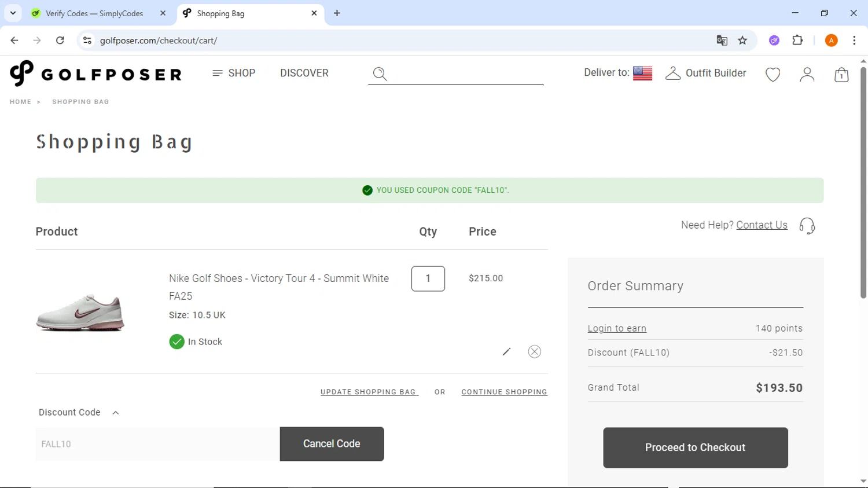Image resolution: width=868 pixels, height=488 pixels.
Task: Open Nike Golf Shoes Victory Tour 4 link
Action: [x=279, y=287]
